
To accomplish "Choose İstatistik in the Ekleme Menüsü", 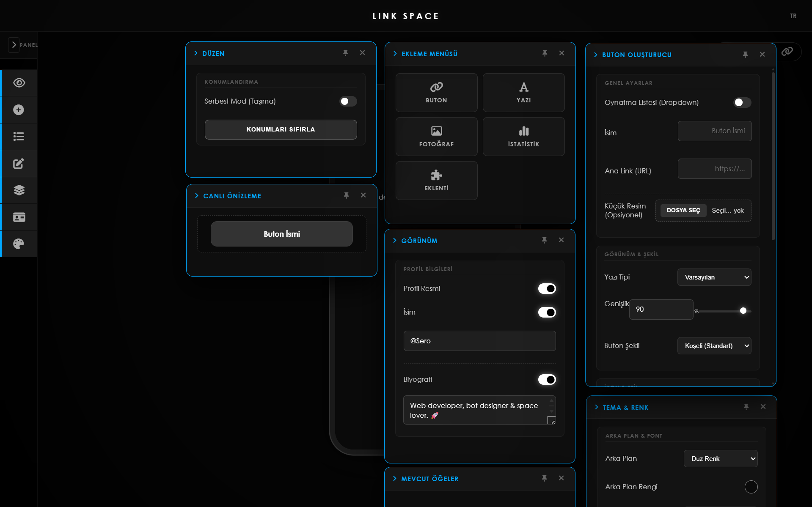I will pos(523,137).
